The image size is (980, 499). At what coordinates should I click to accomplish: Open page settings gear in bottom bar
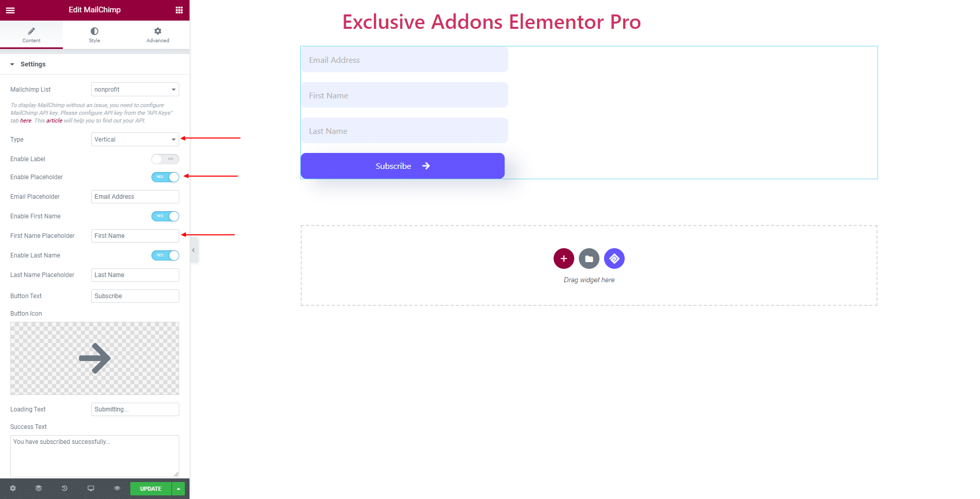point(13,488)
